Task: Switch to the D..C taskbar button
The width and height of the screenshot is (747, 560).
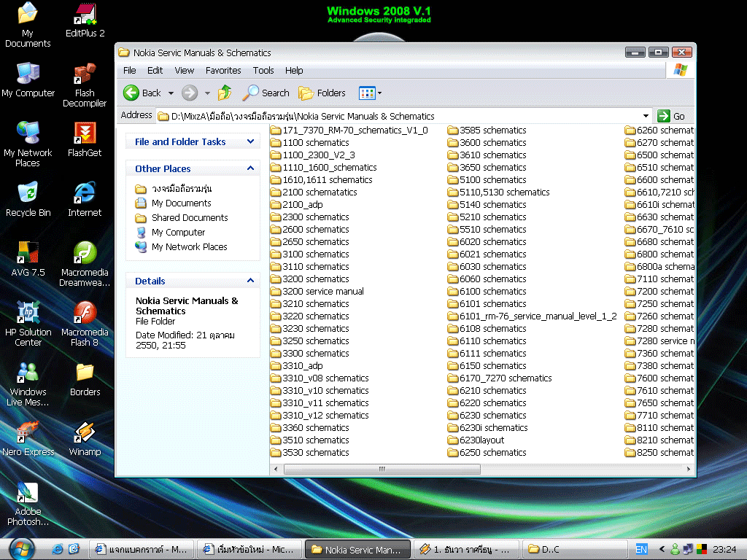Action: click(x=575, y=549)
